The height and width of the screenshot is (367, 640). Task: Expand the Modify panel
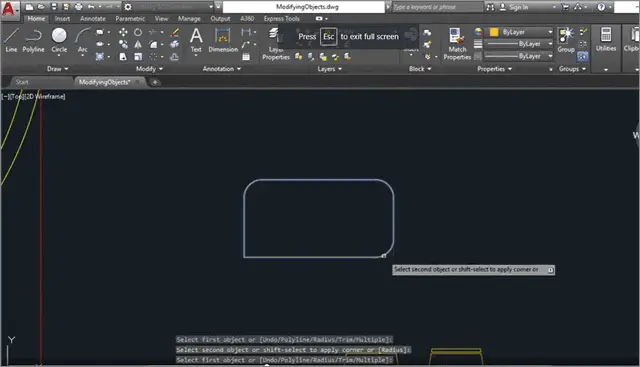tap(149, 69)
